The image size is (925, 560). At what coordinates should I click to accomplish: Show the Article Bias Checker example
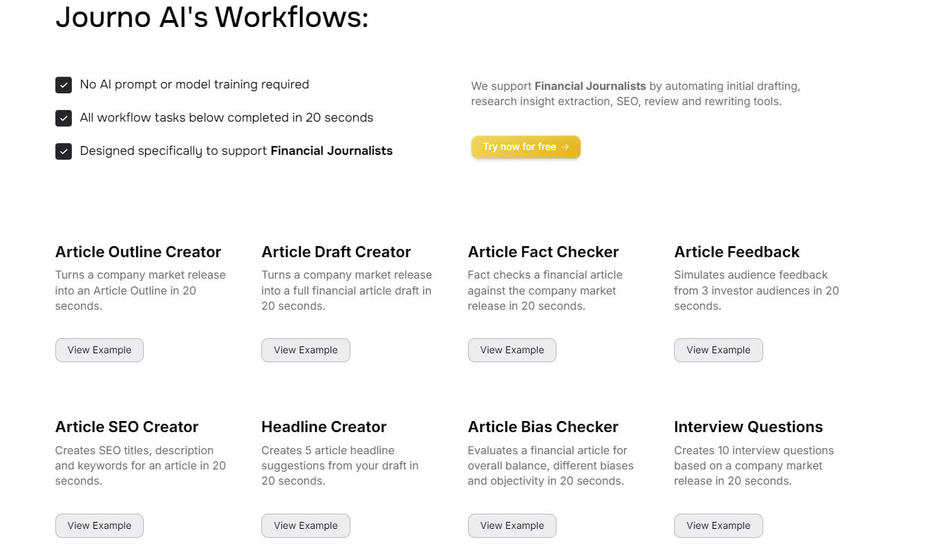point(512,525)
